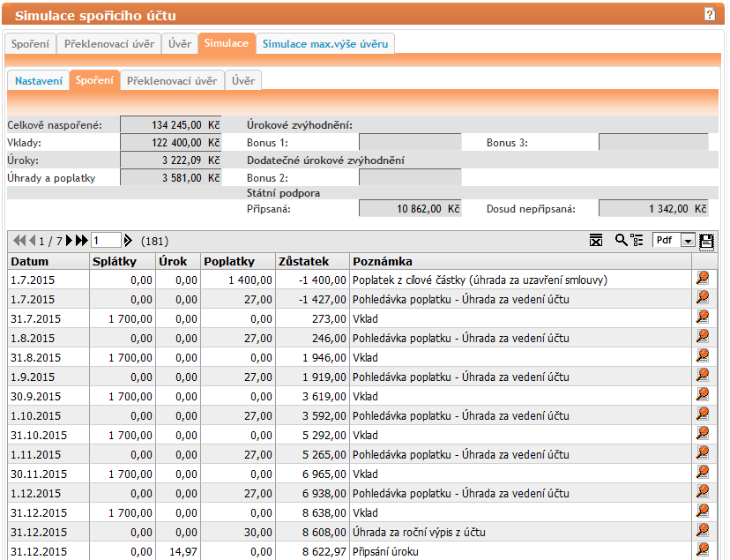730x560 pixels.
Task: Switch to top-level Překlenovací úvěr tab
Action: coord(109,44)
